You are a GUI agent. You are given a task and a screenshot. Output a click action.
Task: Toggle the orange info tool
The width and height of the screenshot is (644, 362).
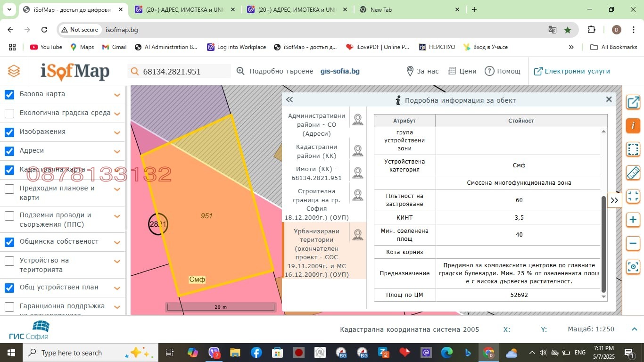pyautogui.click(x=633, y=125)
